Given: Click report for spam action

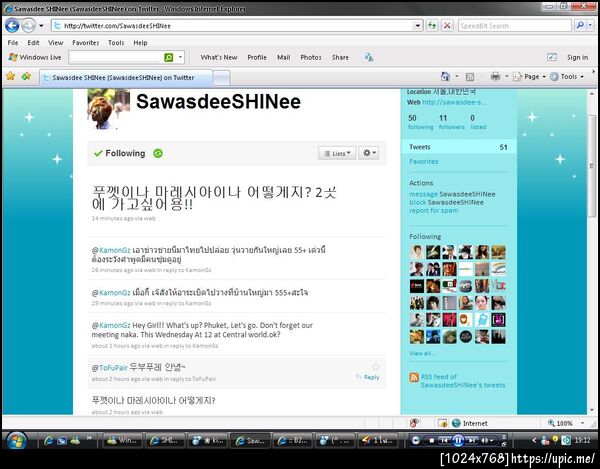Looking at the screenshot, I should pyautogui.click(x=433, y=210).
